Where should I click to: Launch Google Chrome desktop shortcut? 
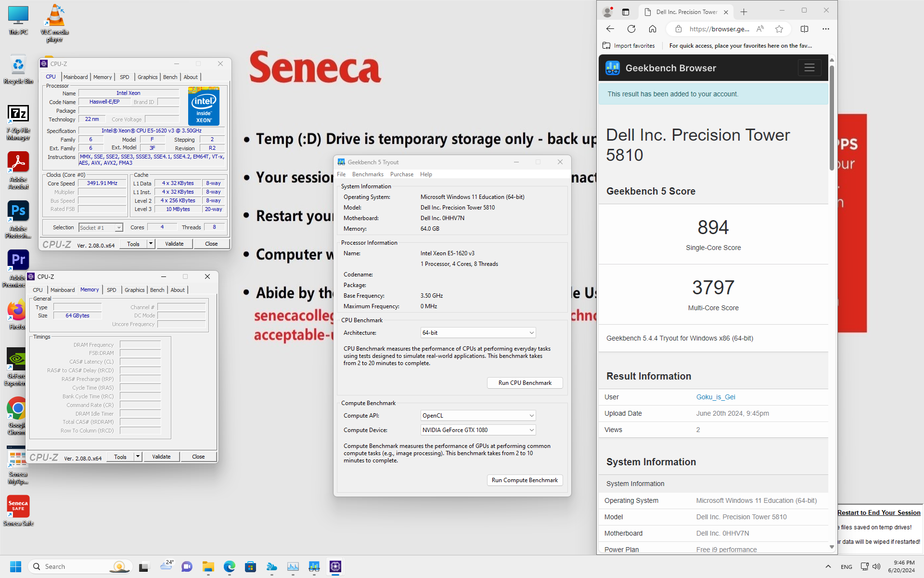[x=17, y=416]
